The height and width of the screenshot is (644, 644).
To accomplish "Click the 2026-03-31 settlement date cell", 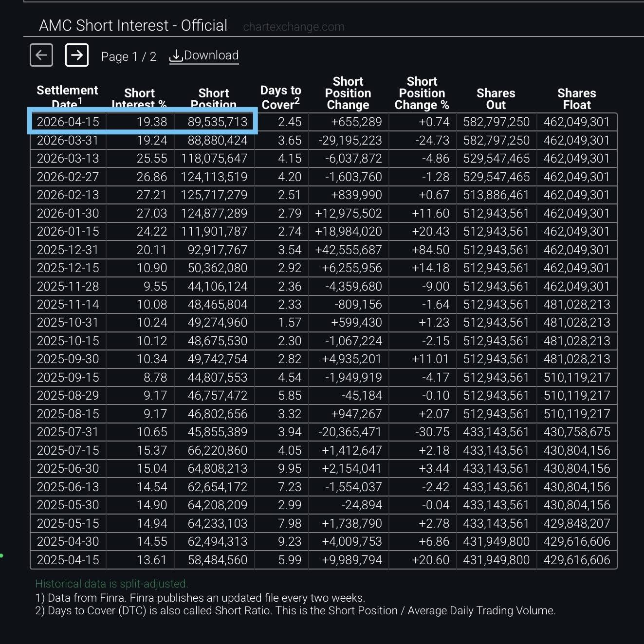I will [x=68, y=140].
